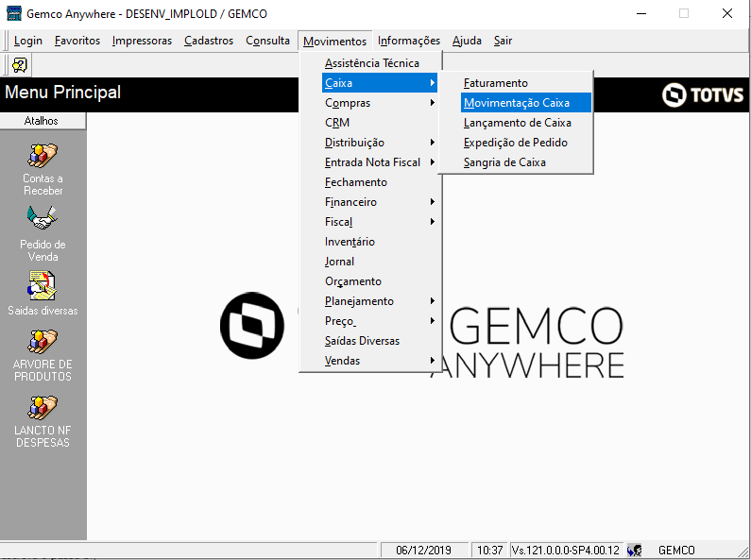The image size is (751, 560).
Task: Open the LANCTO NF DESPESAS shortcut icon
Action: (x=43, y=408)
